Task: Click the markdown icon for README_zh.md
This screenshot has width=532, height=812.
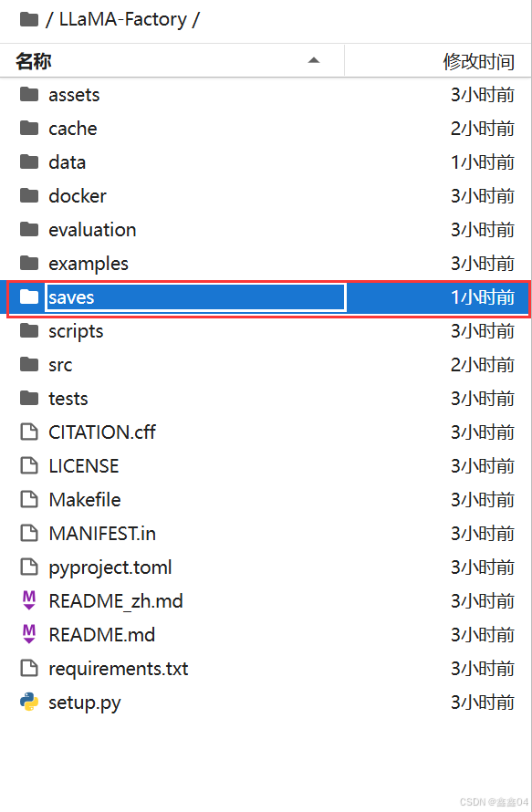Action: tap(29, 600)
